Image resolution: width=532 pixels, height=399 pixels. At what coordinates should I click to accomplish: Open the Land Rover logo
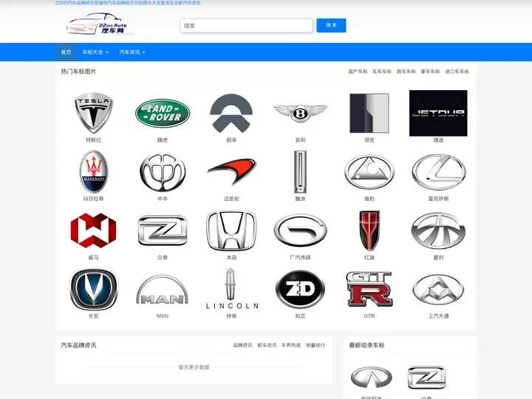point(163,113)
